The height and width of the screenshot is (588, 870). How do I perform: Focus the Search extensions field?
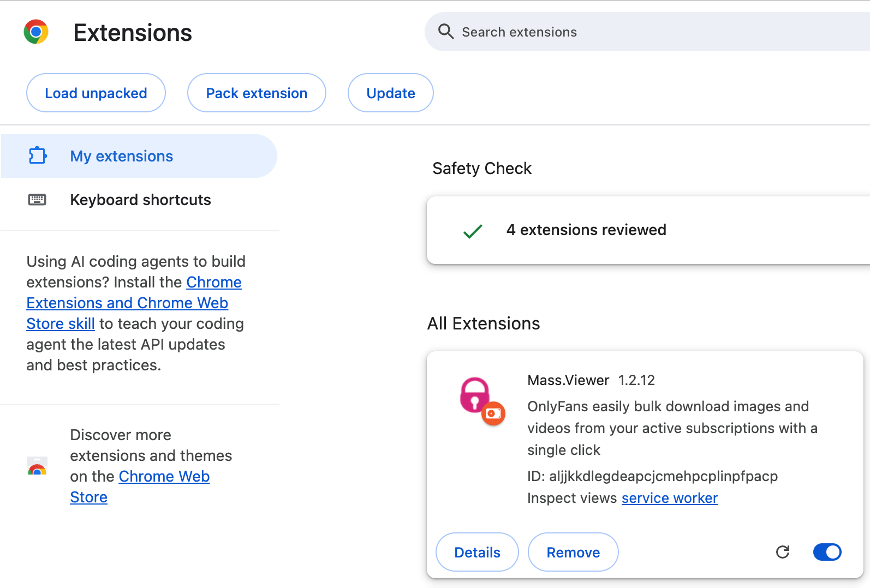(647, 32)
